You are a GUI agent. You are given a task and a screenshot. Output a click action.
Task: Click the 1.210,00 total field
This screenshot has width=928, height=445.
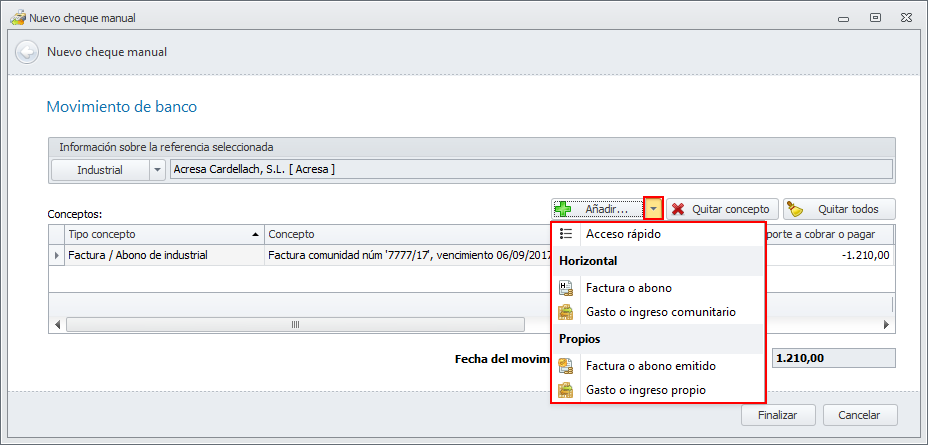click(834, 358)
